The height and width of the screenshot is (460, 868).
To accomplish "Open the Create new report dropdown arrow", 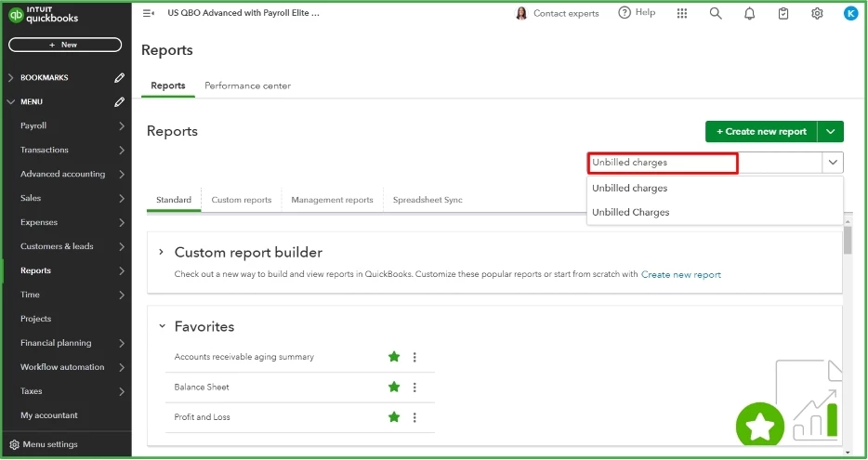I will click(830, 132).
